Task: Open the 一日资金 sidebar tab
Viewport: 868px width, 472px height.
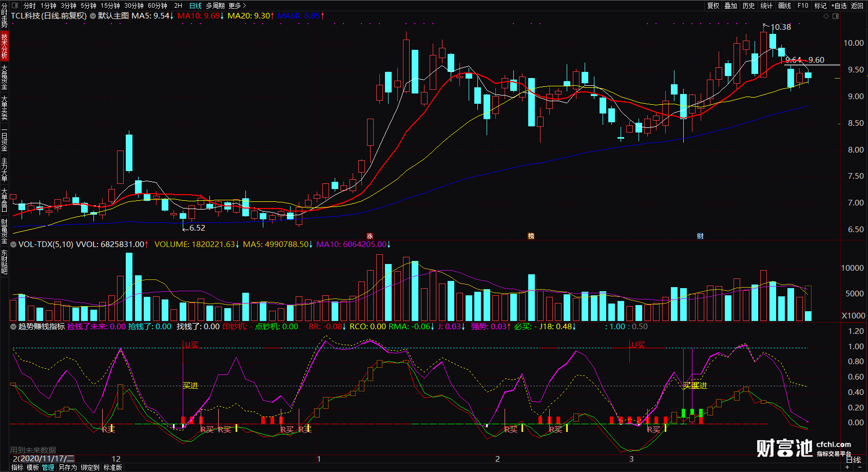Action: (x=4, y=139)
